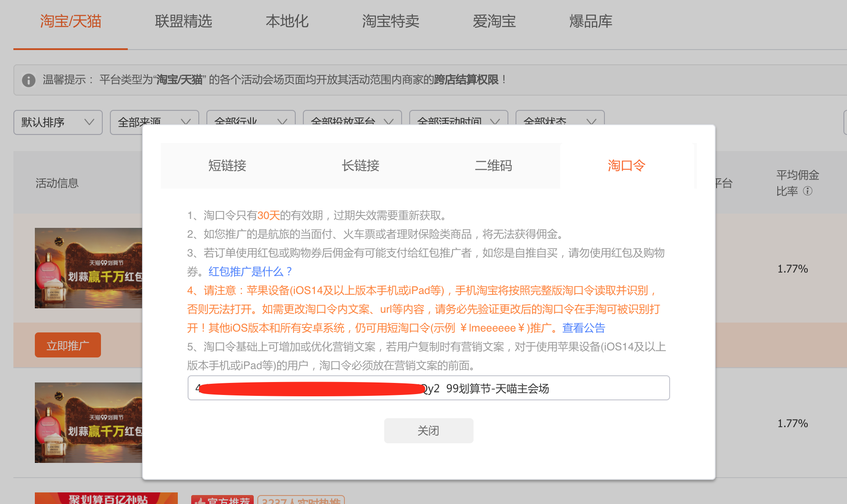
Task: Click the second row's 1.77% commission value
Action: [x=793, y=424]
